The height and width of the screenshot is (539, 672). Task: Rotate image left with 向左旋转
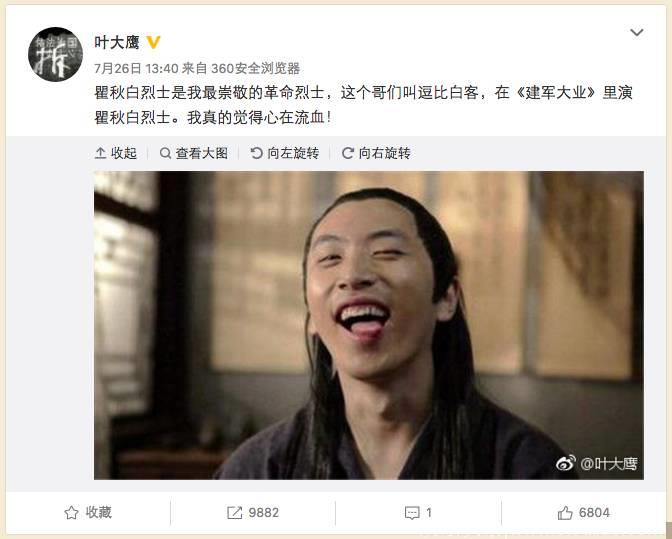[x=285, y=153]
